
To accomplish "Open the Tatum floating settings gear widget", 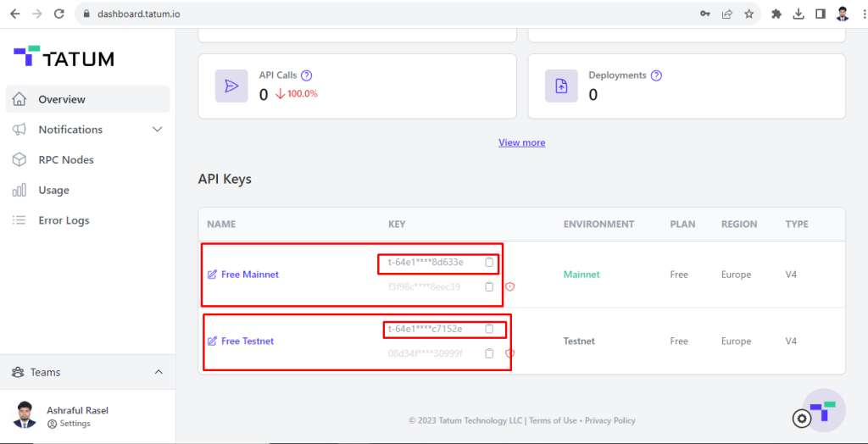I will pyautogui.click(x=802, y=418).
